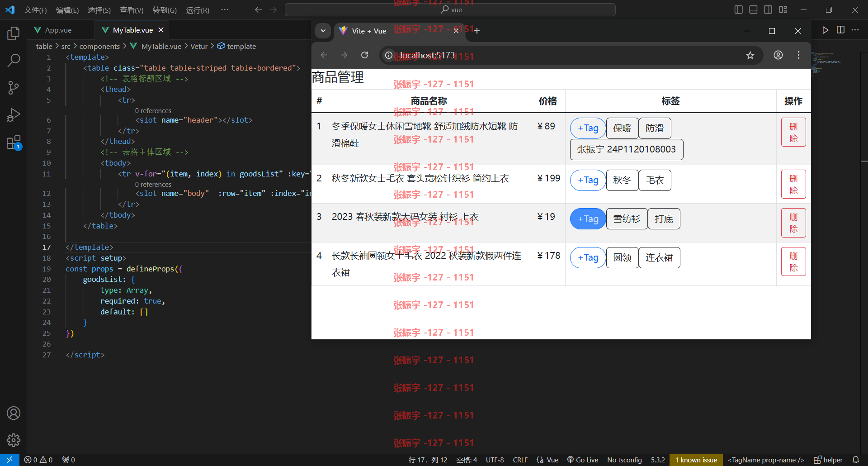Open the Accounts menu
The height and width of the screenshot is (466, 868).
[14, 413]
